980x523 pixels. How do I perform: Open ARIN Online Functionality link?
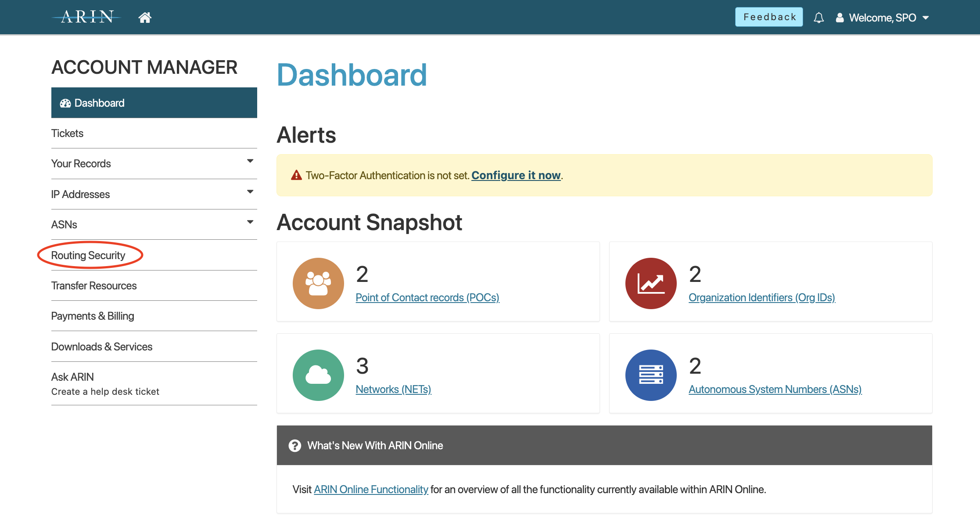pos(371,489)
